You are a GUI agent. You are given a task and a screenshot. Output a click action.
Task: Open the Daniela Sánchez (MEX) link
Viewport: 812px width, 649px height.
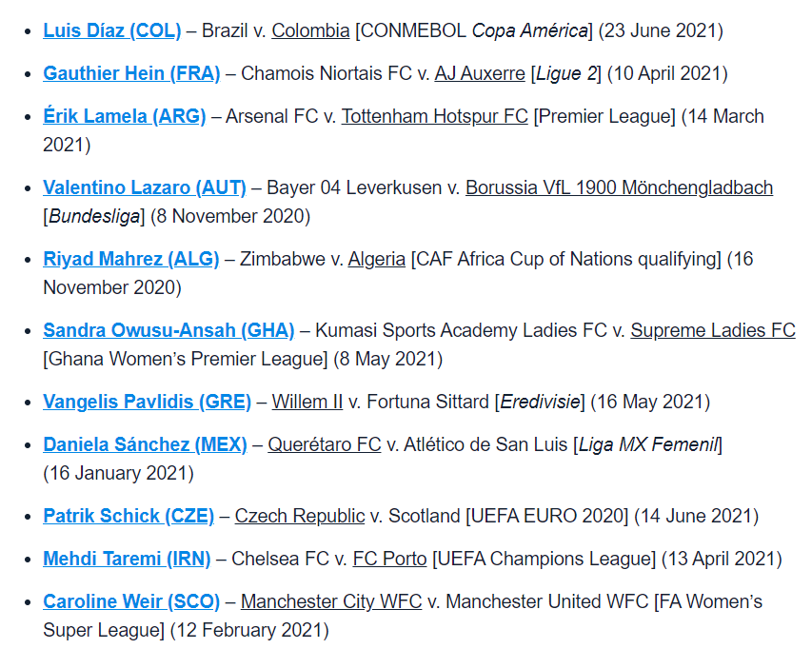pos(145,444)
